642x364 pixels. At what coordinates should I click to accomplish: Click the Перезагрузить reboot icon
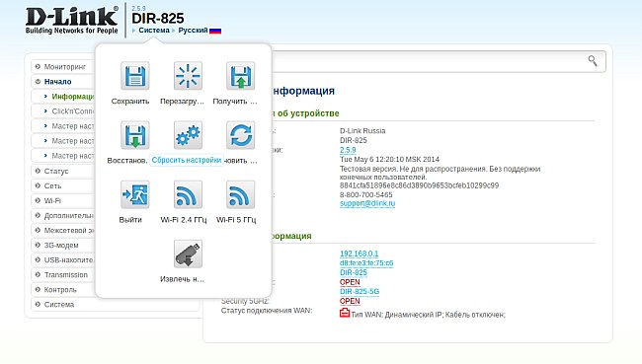click(188, 76)
